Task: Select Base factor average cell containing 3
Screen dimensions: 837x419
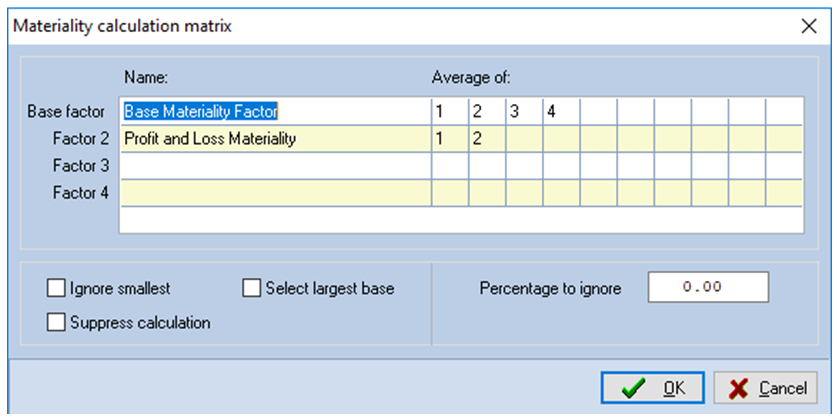Action: point(524,112)
